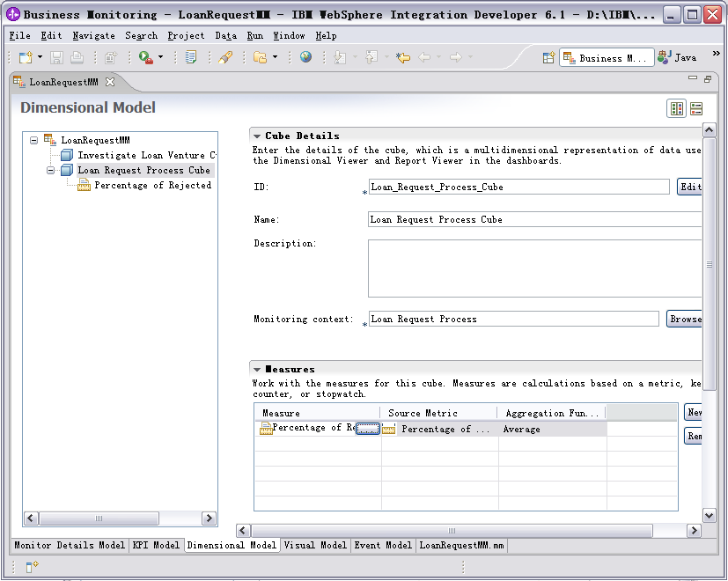Switch to horizontal two-column layout icon
Image resolution: width=728 pixels, height=581 pixels.
click(x=676, y=108)
